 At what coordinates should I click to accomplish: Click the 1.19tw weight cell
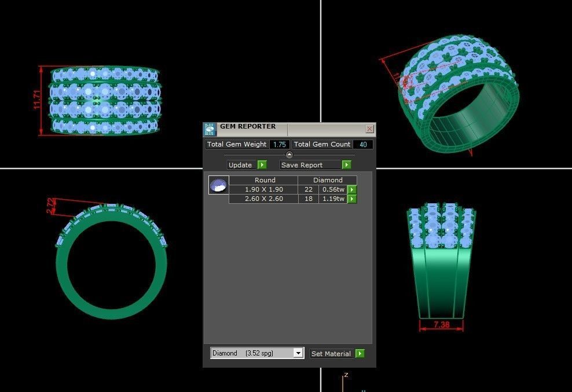coord(333,199)
